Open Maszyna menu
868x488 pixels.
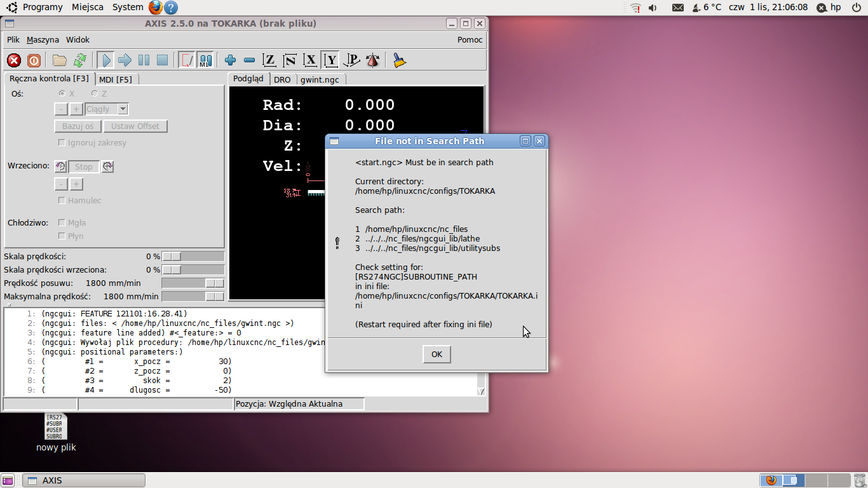tap(43, 39)
